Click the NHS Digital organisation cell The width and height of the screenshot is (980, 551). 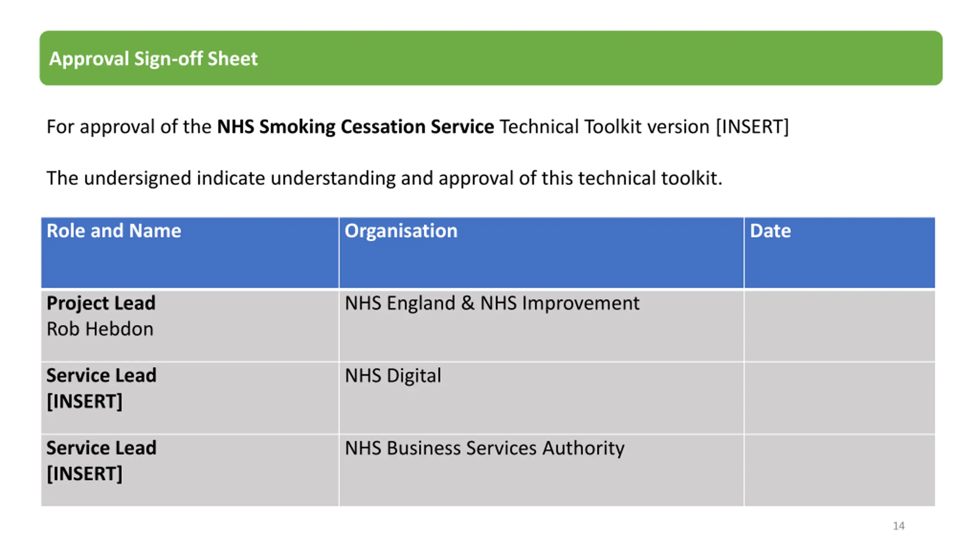[541, 398]
